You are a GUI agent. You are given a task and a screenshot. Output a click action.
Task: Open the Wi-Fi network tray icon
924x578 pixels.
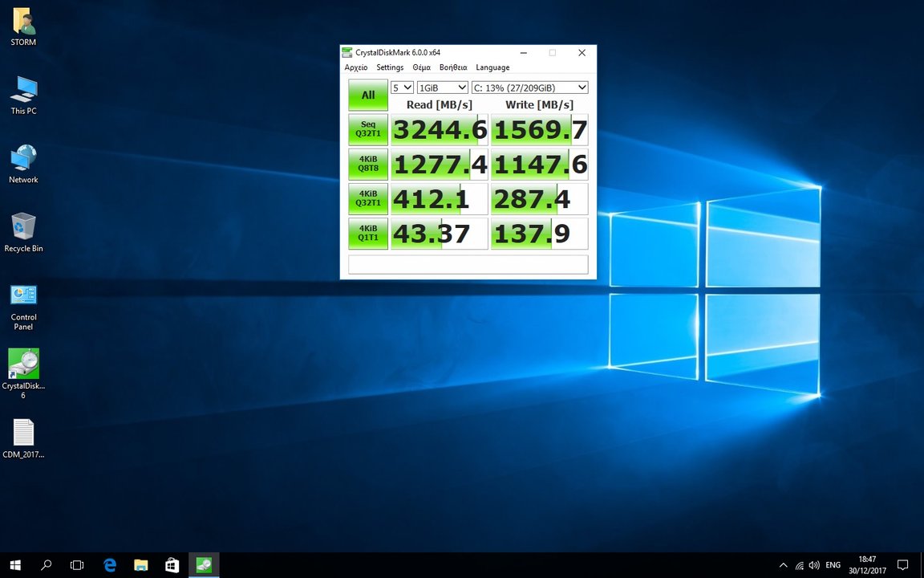pos(799,565)
